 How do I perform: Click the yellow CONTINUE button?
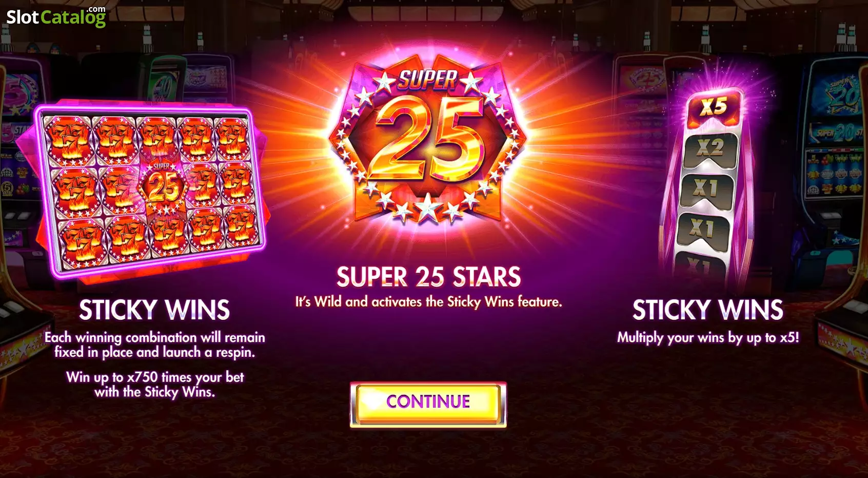(x=428, y=405)
